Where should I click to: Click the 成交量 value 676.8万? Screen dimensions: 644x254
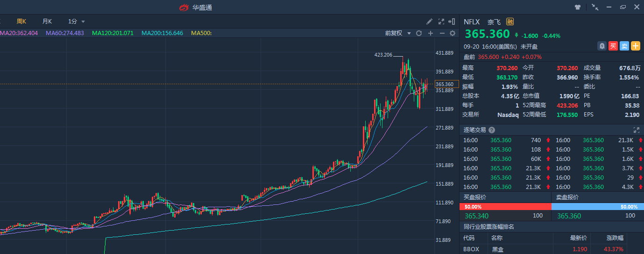[x=630, y=68]
